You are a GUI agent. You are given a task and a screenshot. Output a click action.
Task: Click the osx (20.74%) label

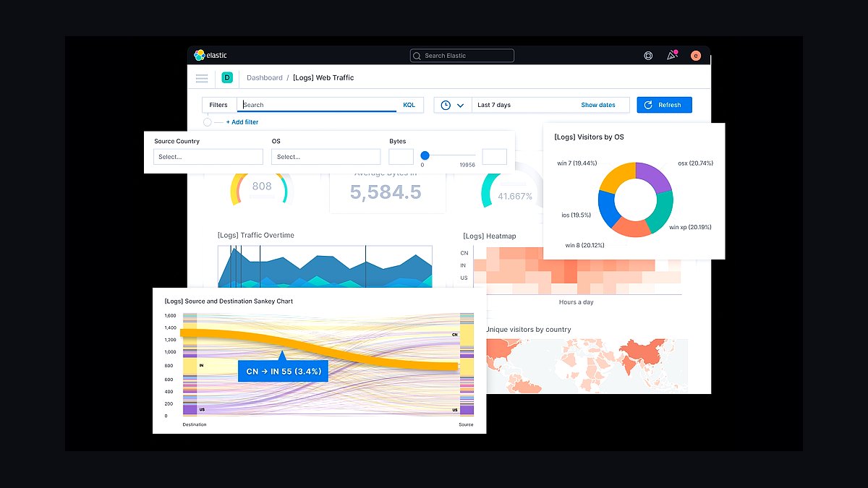tap(695, 163)
